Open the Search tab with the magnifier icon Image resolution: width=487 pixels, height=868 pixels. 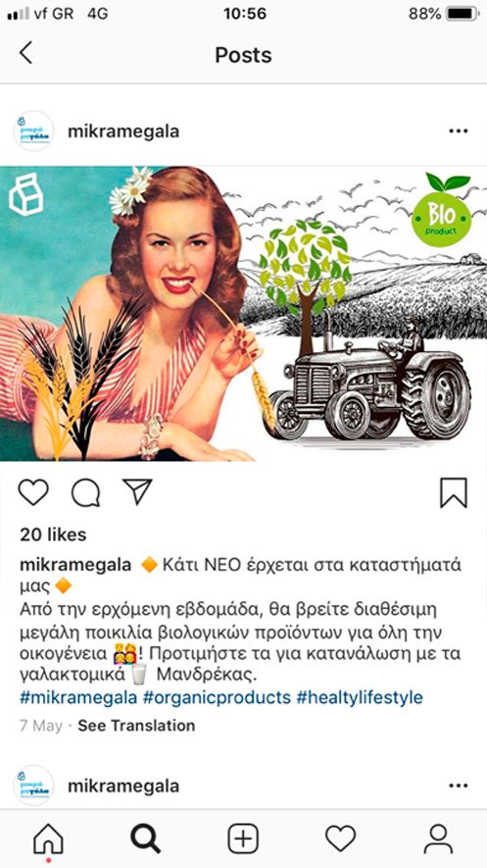[x=145, y=840]
